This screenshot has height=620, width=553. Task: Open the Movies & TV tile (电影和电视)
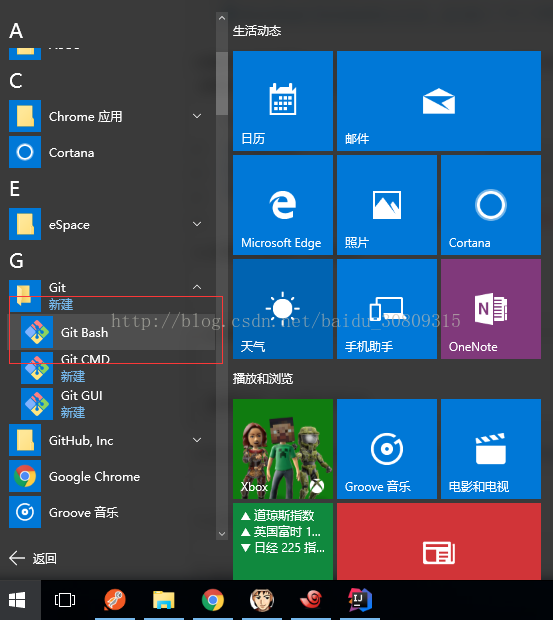pyautogui.click(x=491, y=449)
